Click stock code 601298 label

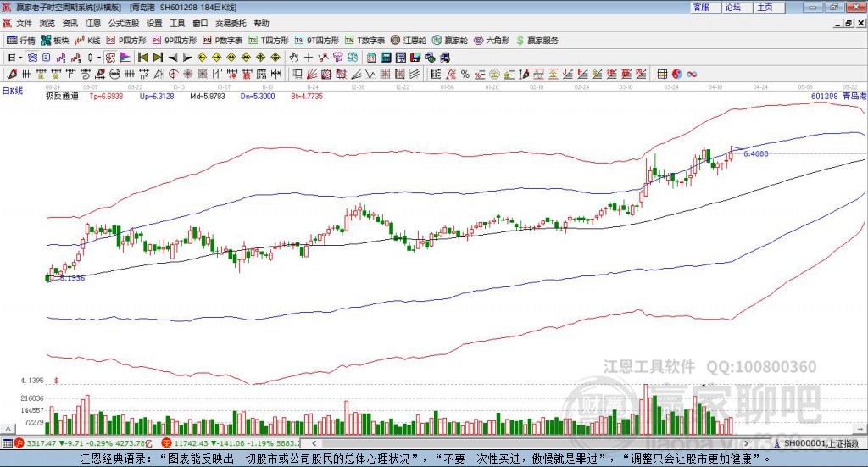tap(824, 96)
